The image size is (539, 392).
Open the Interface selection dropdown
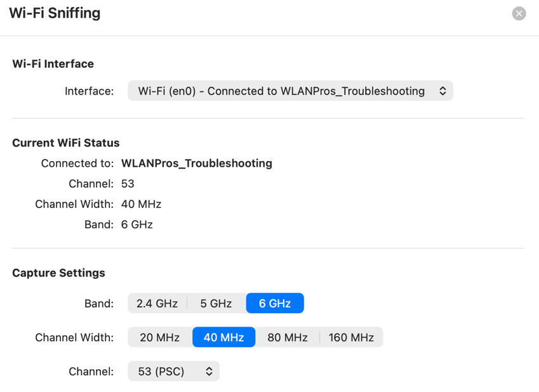290,91
